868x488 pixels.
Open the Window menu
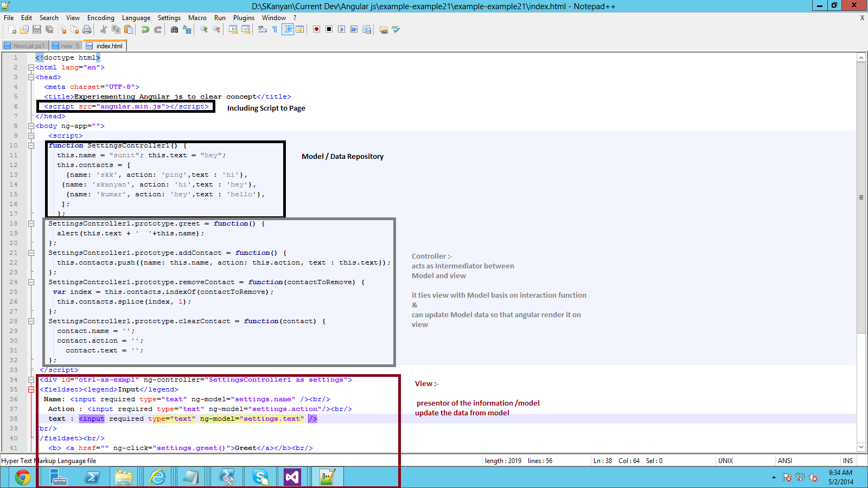274,18
